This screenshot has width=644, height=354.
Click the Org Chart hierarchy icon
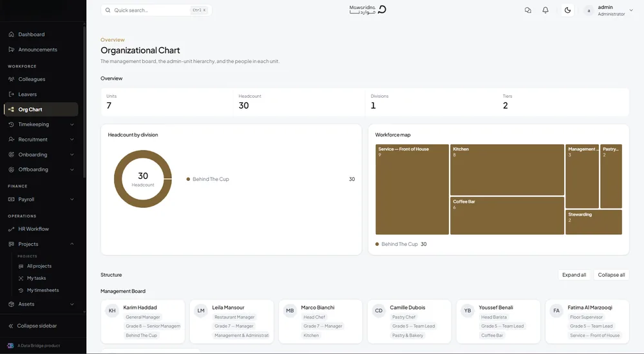click(x=11, y=109)
